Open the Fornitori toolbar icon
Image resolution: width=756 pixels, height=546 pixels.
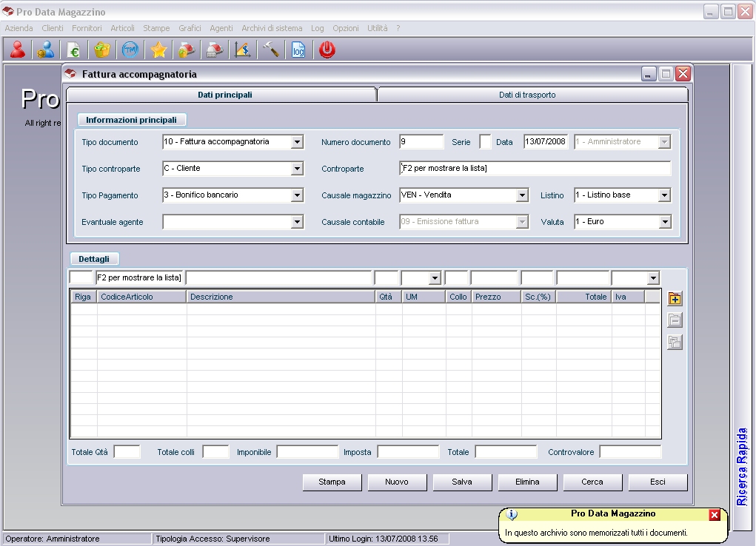44,50
